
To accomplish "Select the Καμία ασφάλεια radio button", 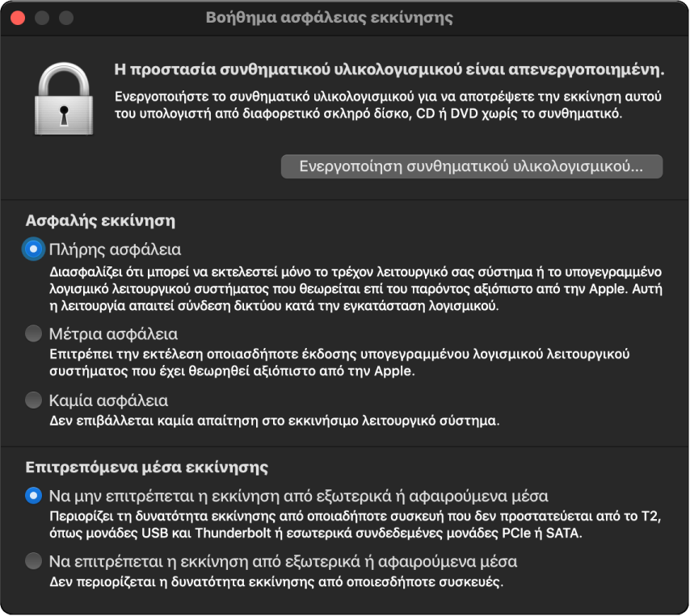I will point(32,400).
